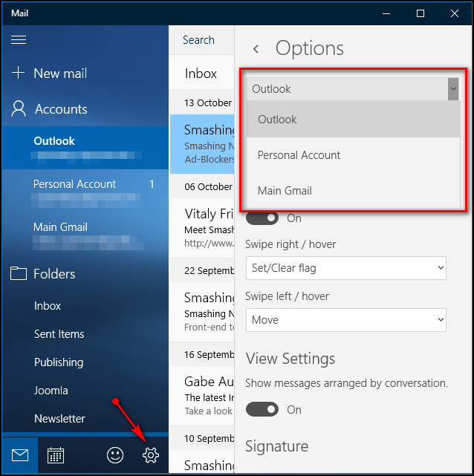Click the smiley feedback icon

[x=115, y=455]
